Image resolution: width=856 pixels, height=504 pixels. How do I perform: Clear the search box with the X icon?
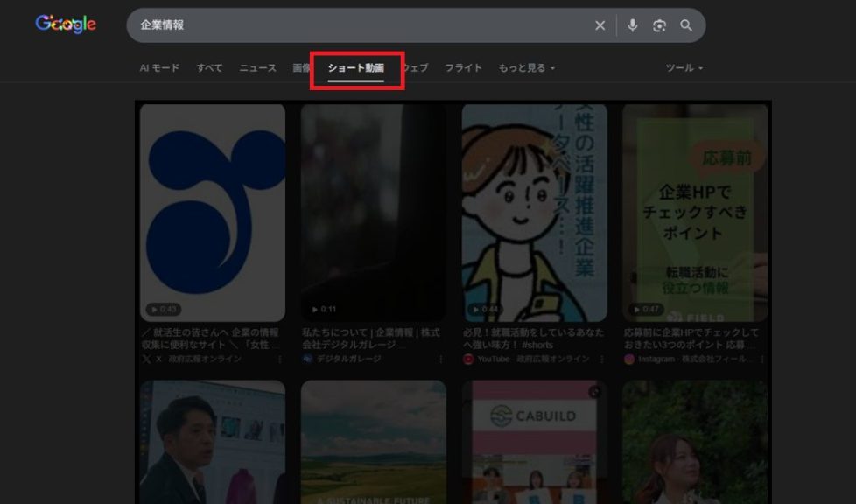point(600,25)
